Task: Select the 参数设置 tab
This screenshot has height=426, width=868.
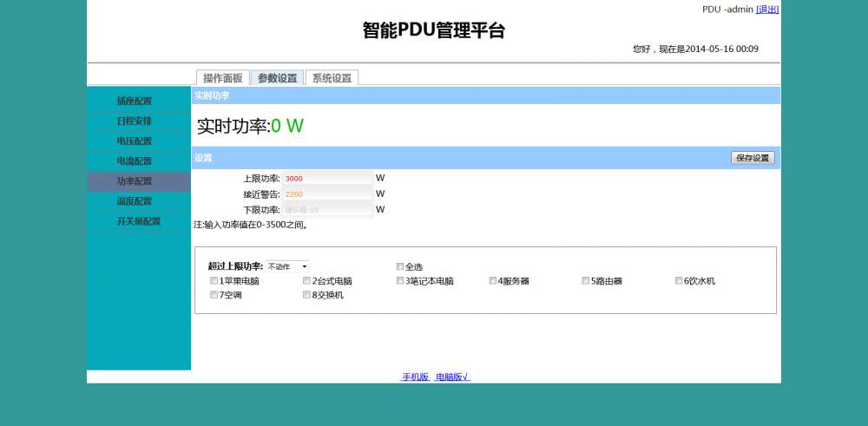Action: 277,78
